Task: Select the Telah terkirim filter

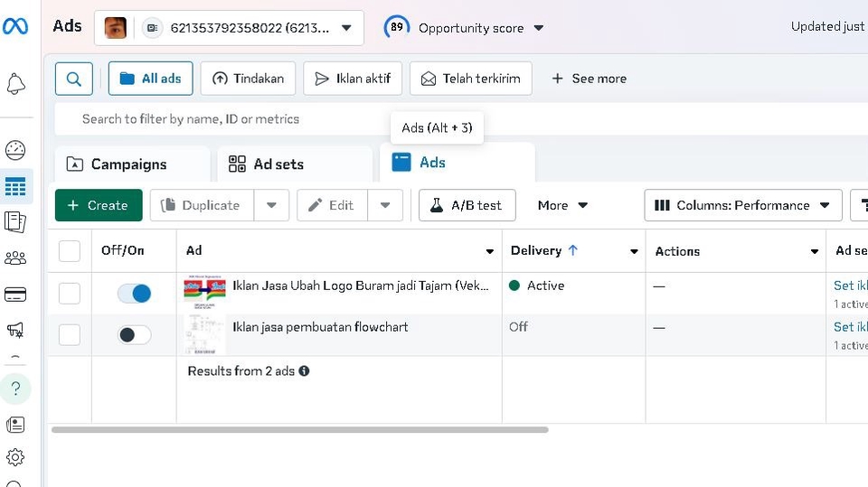Action: (x=471, y=79)
